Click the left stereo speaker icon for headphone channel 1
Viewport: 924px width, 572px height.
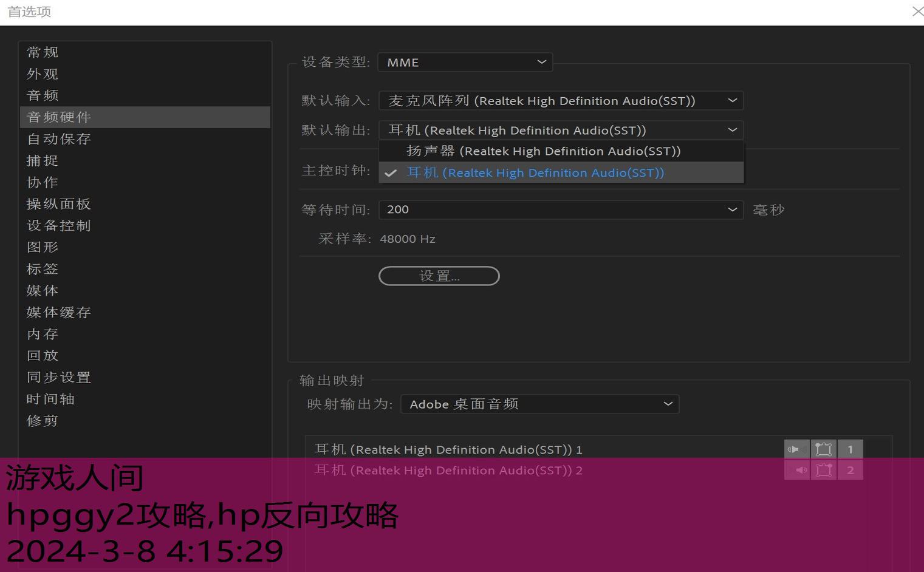796,449
